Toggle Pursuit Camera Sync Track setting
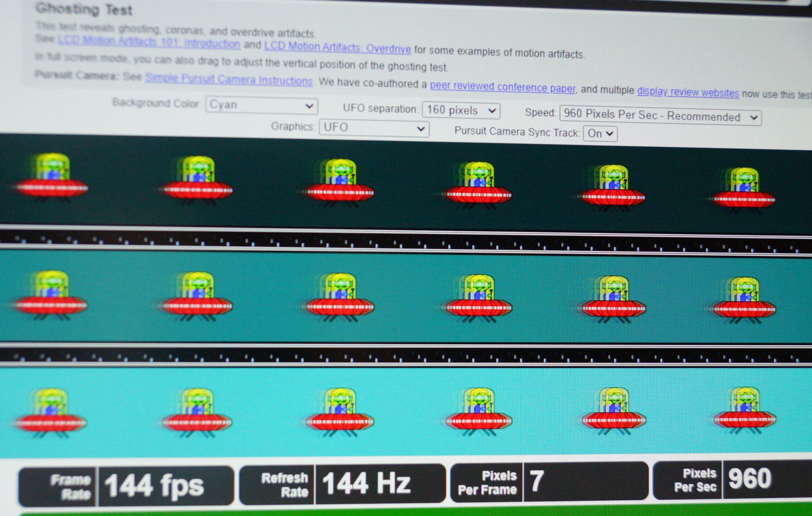The height and width of the screenshot is (516, 812). (x=600, y=134)
